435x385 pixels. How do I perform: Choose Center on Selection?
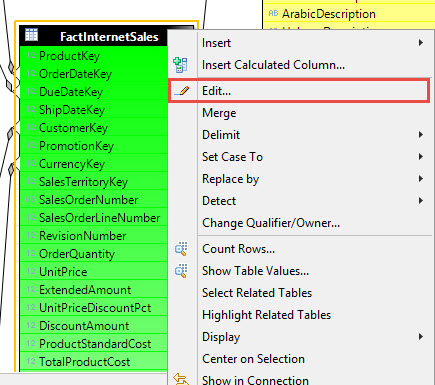click(x=300, y=359)
